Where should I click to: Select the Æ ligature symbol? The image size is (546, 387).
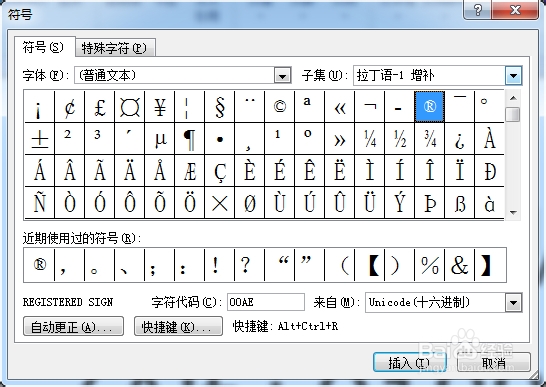pos(189,171)
